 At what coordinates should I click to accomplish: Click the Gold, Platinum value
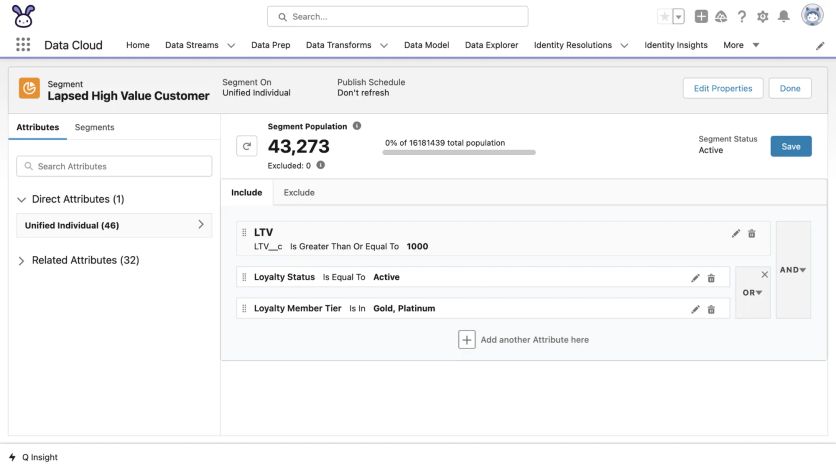(404, 309)
